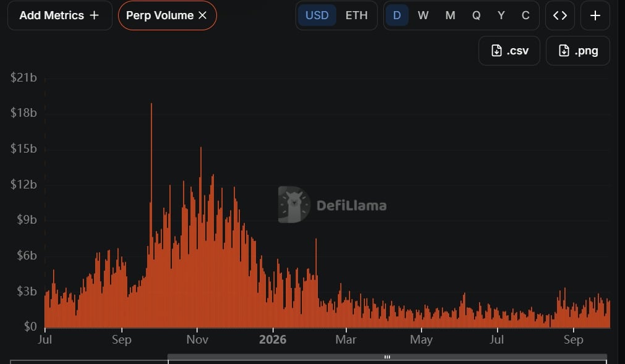Click the Nov x-axis label
This screenshot has height=364, width=625.
[x=197, y=339]
